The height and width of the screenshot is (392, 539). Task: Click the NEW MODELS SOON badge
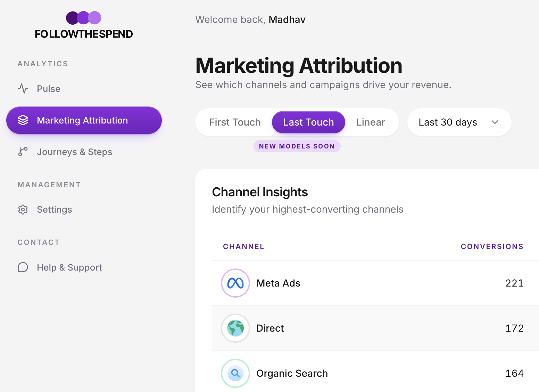[x=297, y=146]
